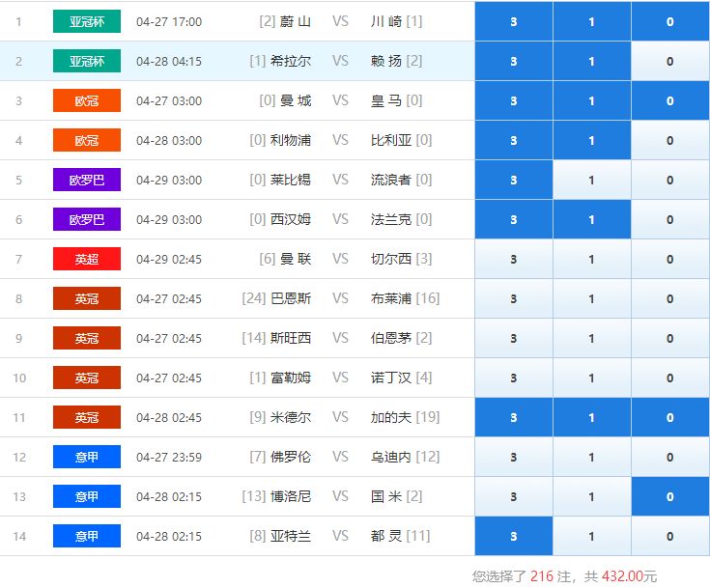Click VS label in 曼城 row
710x588 pixels.
tap(340, 100)
